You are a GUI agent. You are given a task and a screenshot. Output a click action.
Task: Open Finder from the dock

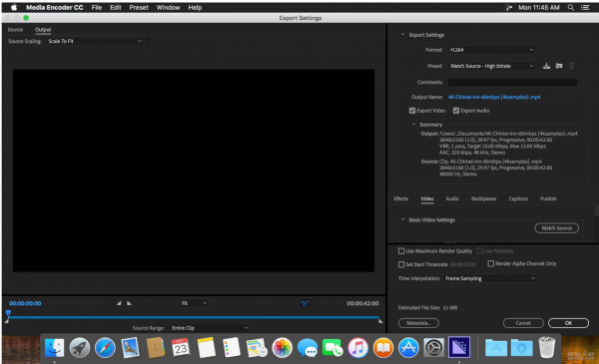(x=54, y=348)
